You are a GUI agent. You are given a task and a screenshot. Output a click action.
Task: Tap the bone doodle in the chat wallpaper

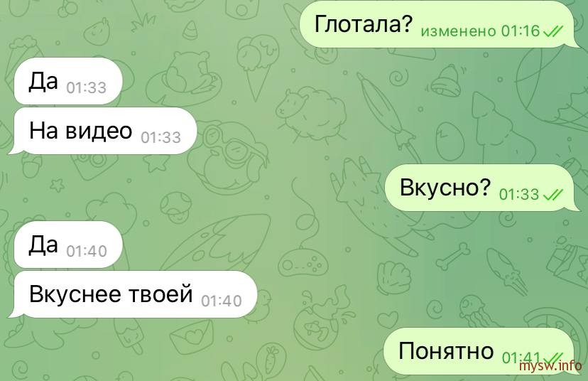(x=453, y=257)
